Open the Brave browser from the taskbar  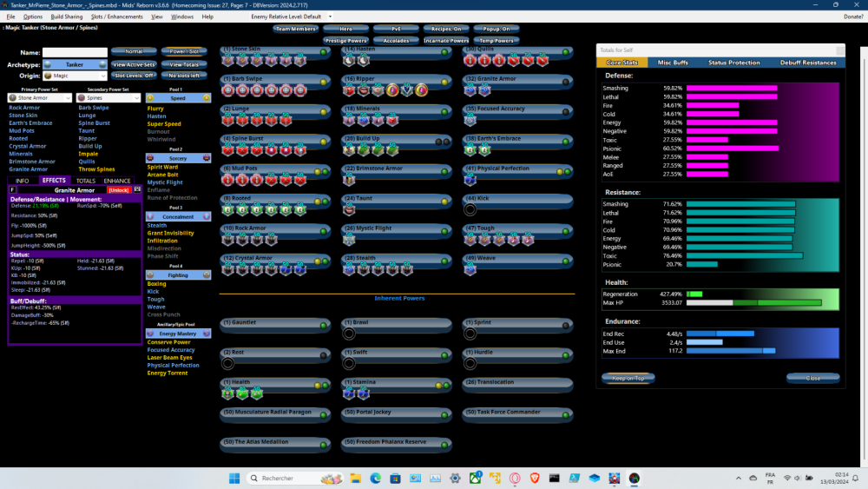pos(535,479)
